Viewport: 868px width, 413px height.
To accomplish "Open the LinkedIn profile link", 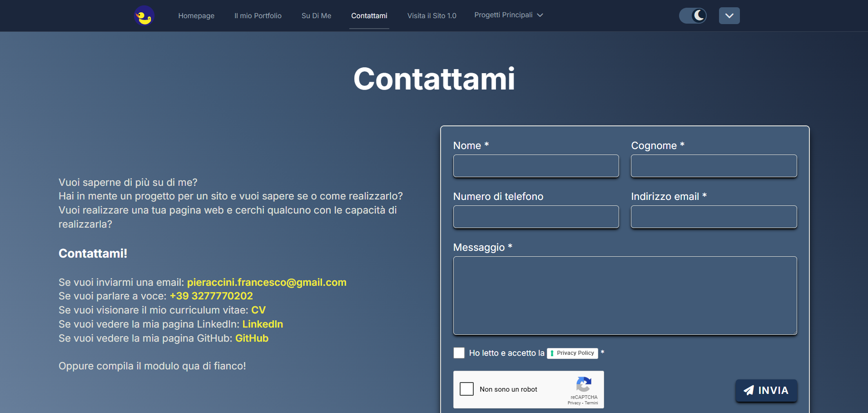I will click(263, 324).
